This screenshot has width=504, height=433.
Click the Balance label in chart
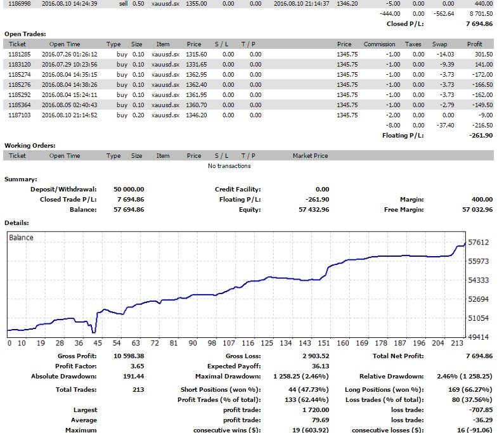pos(21,238)
